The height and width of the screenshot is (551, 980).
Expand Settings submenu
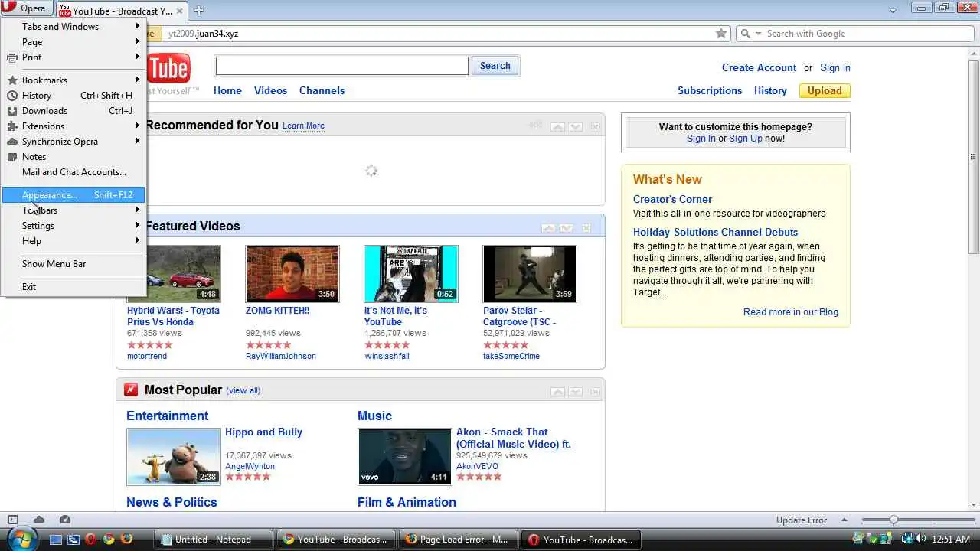pyautogui.click(x=73, y=226)
